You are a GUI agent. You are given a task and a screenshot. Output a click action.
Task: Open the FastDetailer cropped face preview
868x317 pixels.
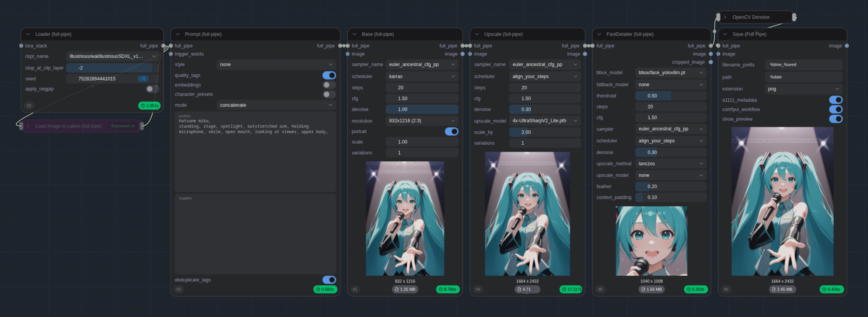651,241
